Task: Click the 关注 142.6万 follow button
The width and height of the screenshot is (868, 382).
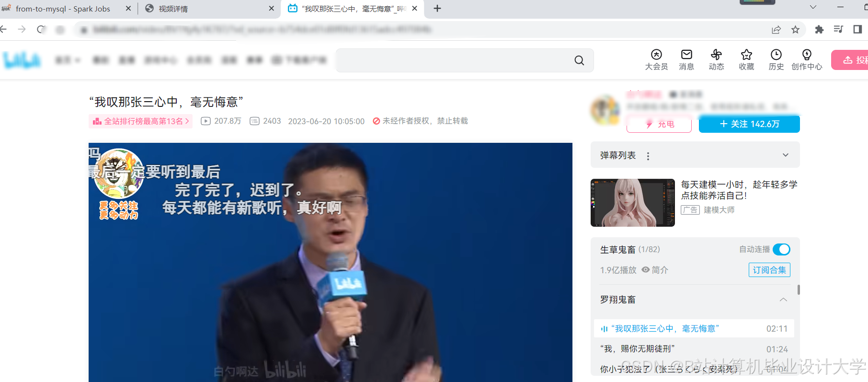Action: tap(749, 124)
